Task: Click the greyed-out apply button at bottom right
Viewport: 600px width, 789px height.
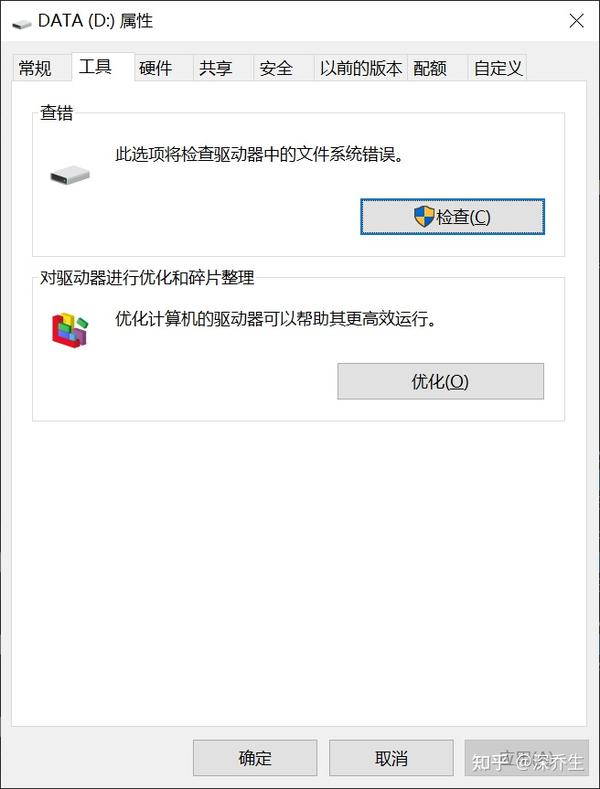Action: [x=527, y=758]
